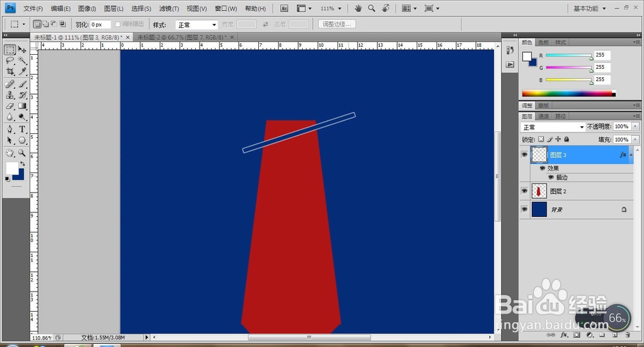The image size is (644, 347).
Task: Select the Dodge tool
Action: [x=22, y=117]
